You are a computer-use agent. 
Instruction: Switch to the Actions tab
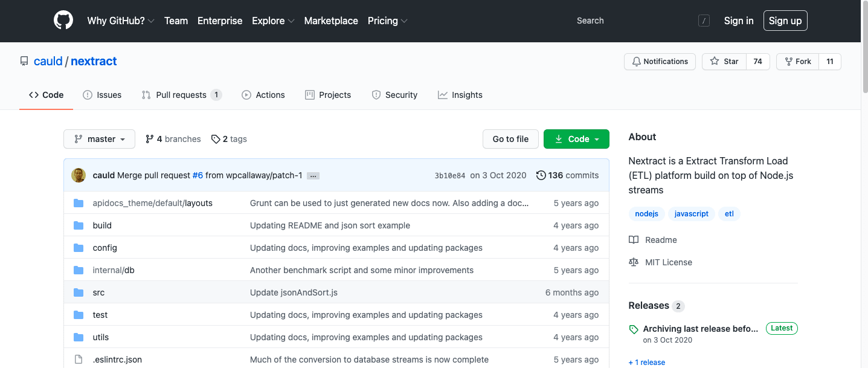click(263, 95)
